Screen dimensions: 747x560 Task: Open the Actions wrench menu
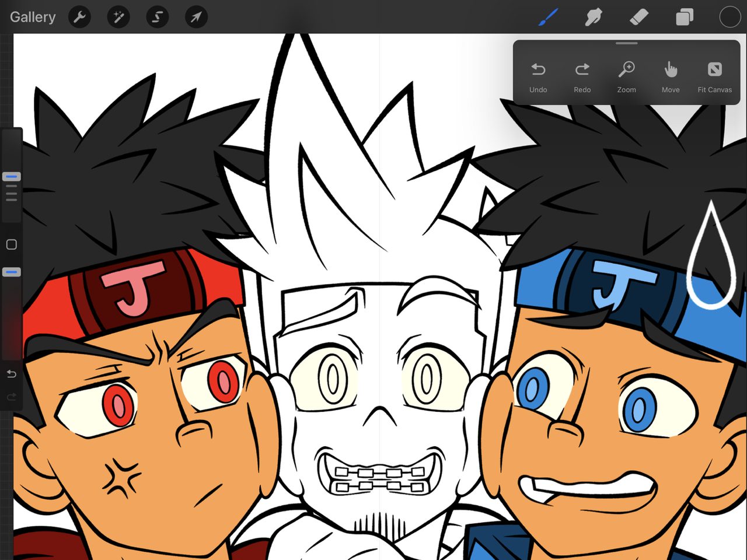point(79,17)
